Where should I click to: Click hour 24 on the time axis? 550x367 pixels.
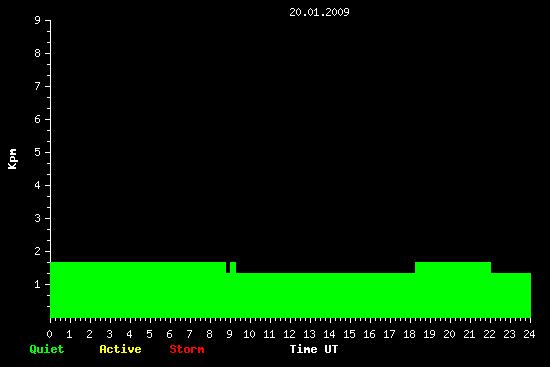(529, 334)
